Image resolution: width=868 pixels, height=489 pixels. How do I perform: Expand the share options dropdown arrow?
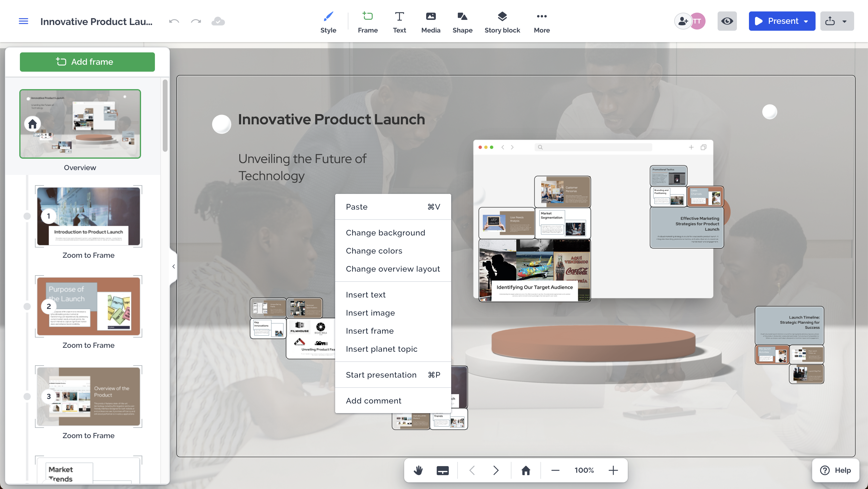[x=844, y=21]
